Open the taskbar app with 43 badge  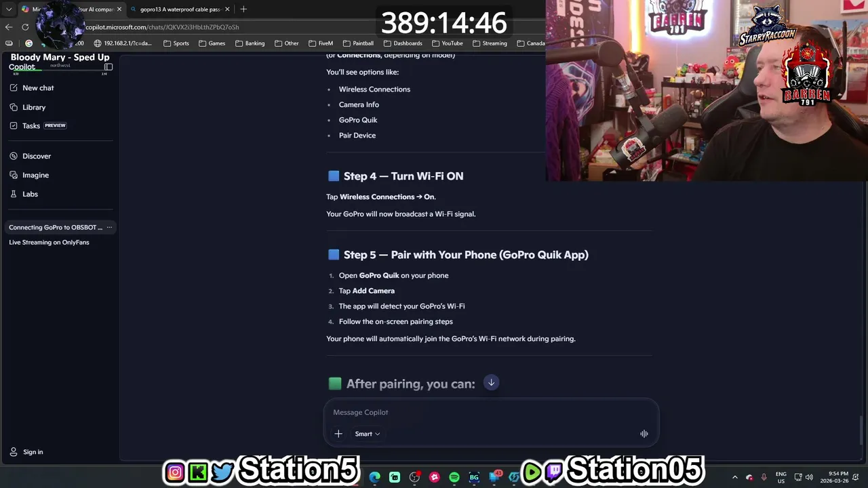click(x=494, y=476)
